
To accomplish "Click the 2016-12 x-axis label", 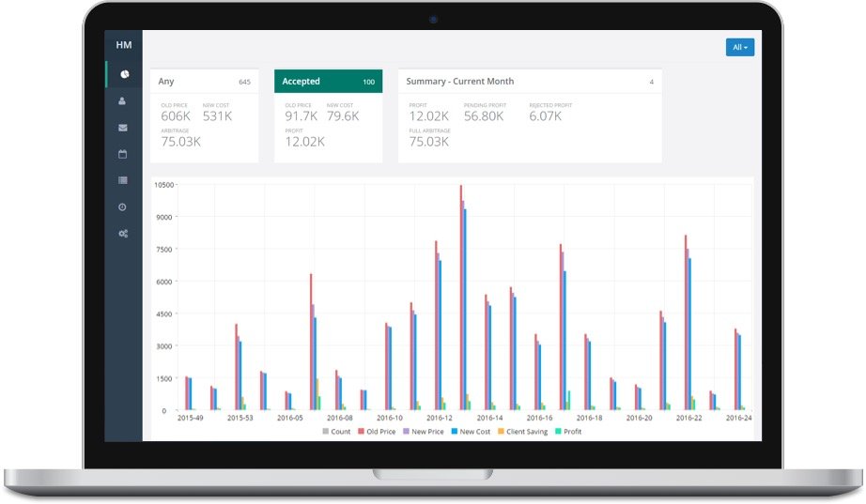I will 439,418.
